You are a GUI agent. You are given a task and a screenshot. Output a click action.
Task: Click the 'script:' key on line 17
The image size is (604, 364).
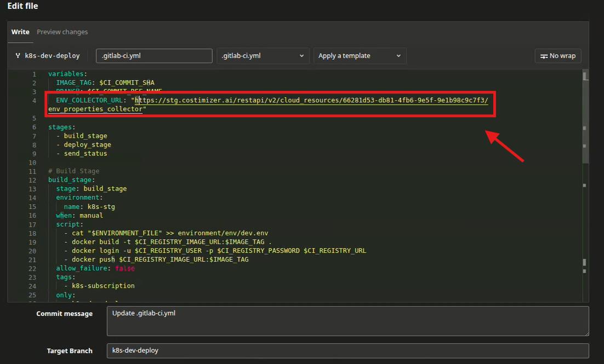point(70,224)
